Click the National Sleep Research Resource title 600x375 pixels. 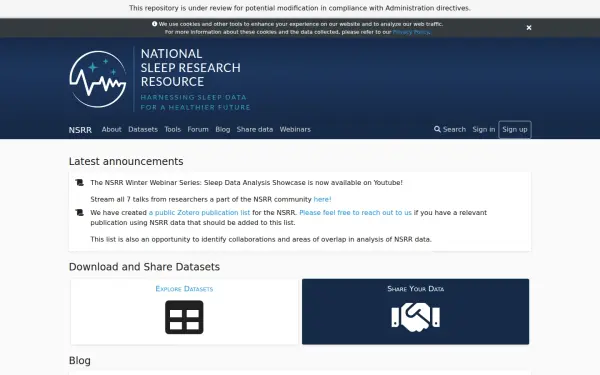point(191,68)
